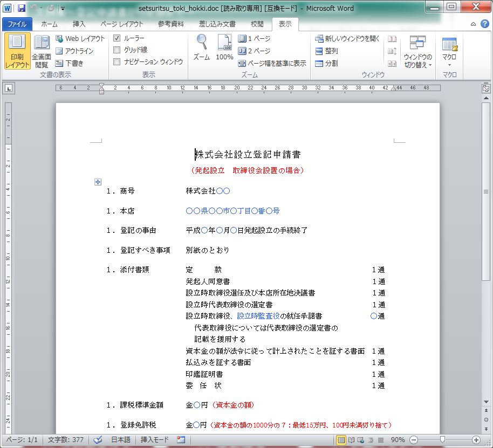The width and height of the screenshot is (493, 448).
Task: Click 新しいウィンドウを開く
Action: pyautogui.click(x=347, y=39)
